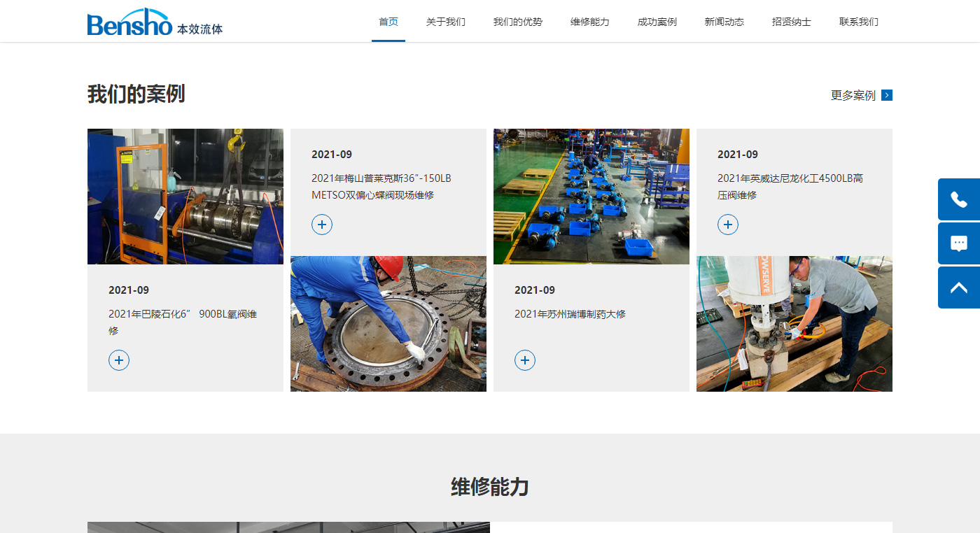Select the 首页 navigation tab

click(388, 22)
